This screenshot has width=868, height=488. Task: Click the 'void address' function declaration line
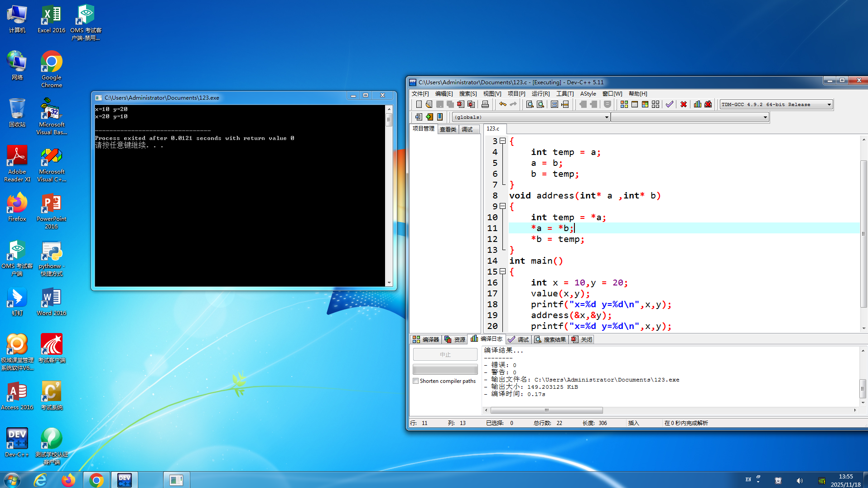pyautogui.click(x=585, y=196)
